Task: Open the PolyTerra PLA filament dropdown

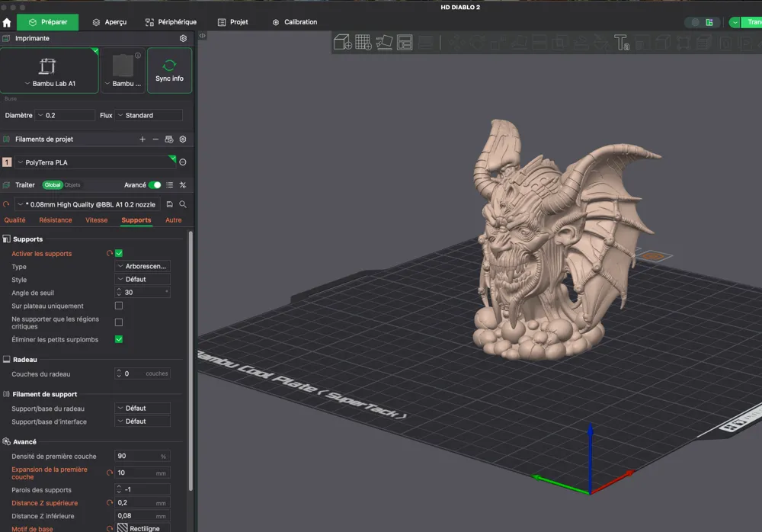Action: point(96,162)
